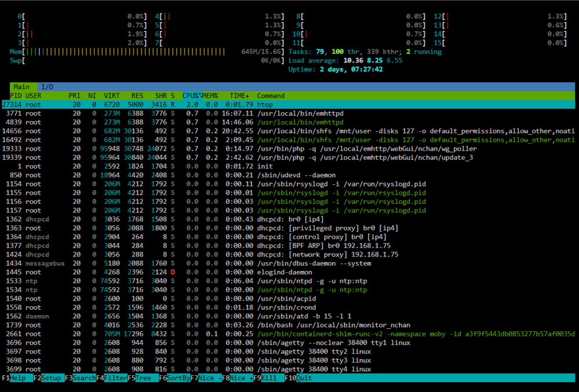Click the CPU% sorted column header
Screen dimensions: 579x392
pyautogui.click(x=192, y=96)
